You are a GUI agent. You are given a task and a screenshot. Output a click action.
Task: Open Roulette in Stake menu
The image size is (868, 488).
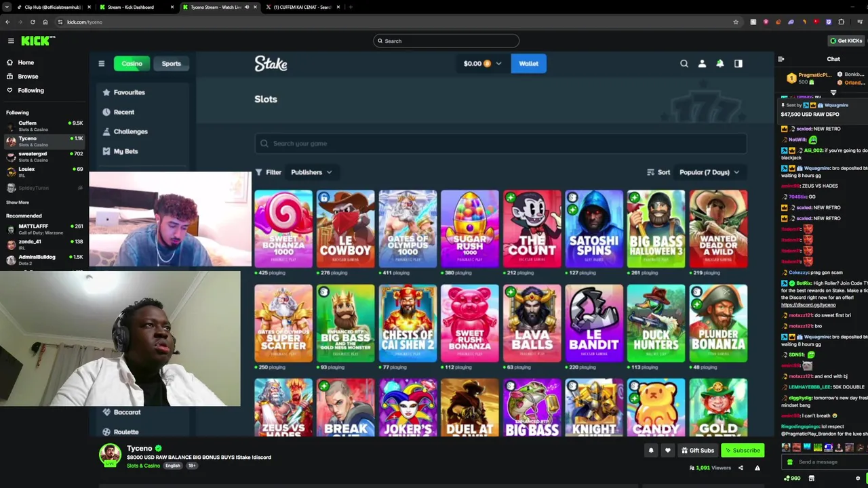tap(121, 432)
